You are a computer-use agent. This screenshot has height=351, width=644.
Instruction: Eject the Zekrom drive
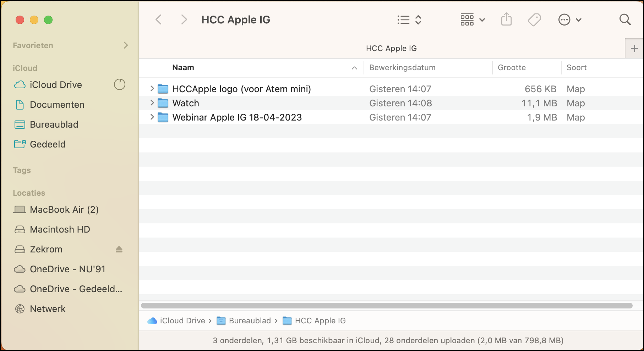[x=119, y=249]
